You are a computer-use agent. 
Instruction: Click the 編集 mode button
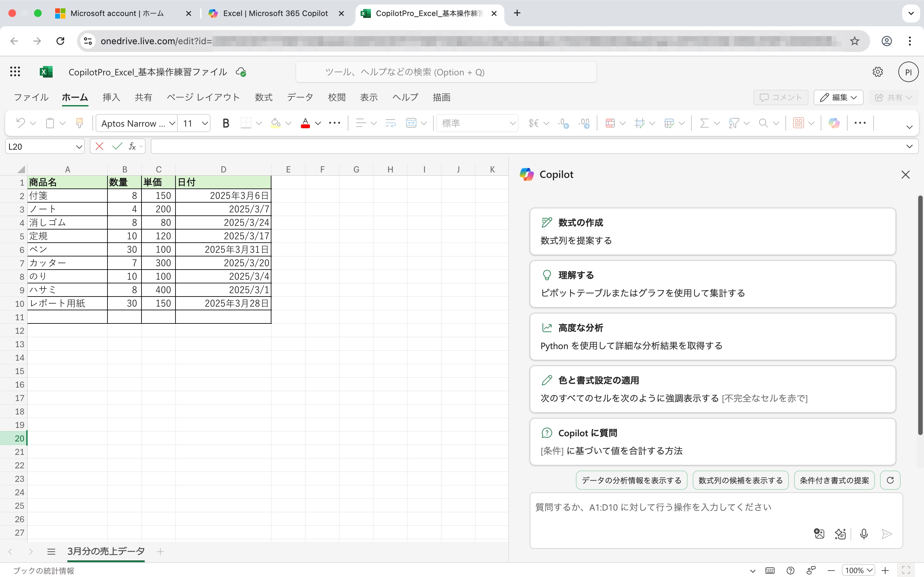(x=838, y=97)
